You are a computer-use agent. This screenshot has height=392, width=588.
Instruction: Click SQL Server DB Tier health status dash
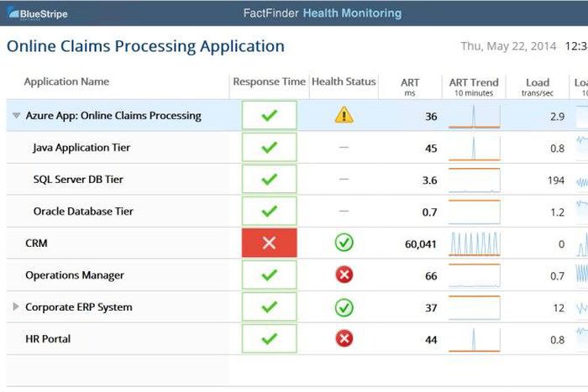click(x=344, y=179)
